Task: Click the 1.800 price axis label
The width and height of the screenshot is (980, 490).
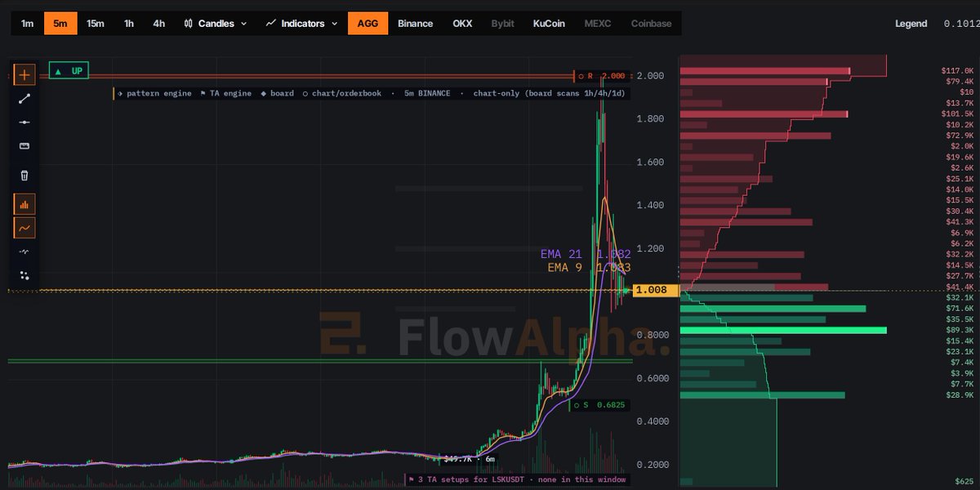Action: click(649, 119)
